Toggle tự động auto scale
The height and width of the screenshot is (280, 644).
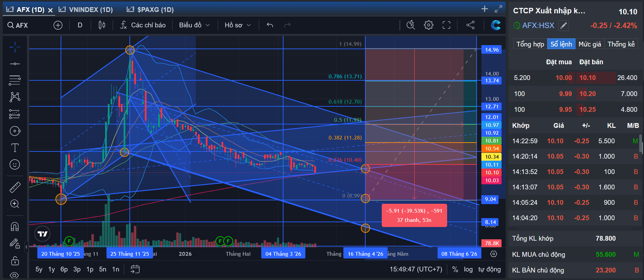click(x=489, y=269)
